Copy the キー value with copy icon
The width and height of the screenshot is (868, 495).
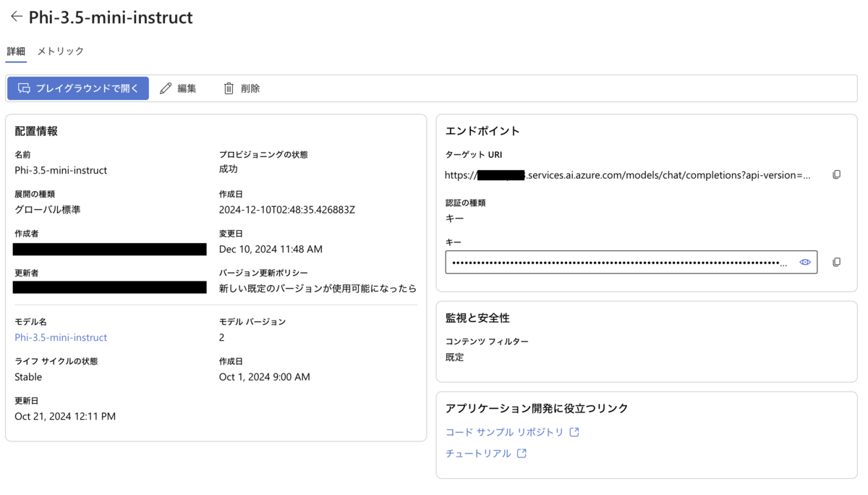click(x=837, y=262)
